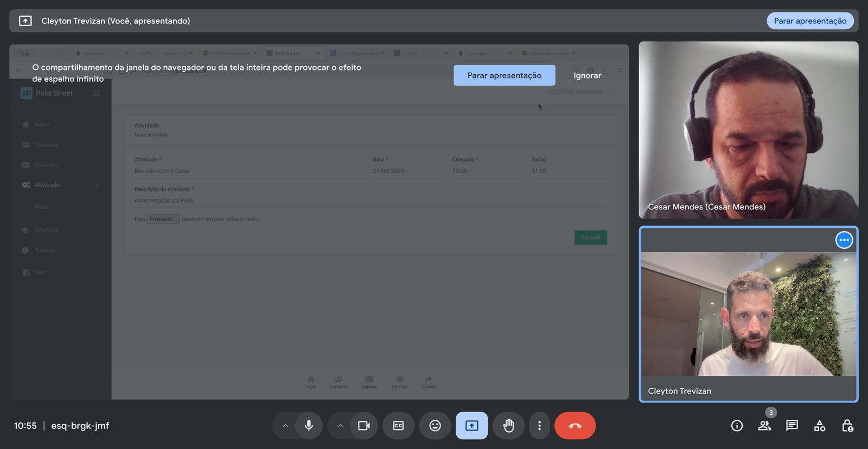Open host controls lock icon
This screenshot has height=449, width=868.
point(847,426)
